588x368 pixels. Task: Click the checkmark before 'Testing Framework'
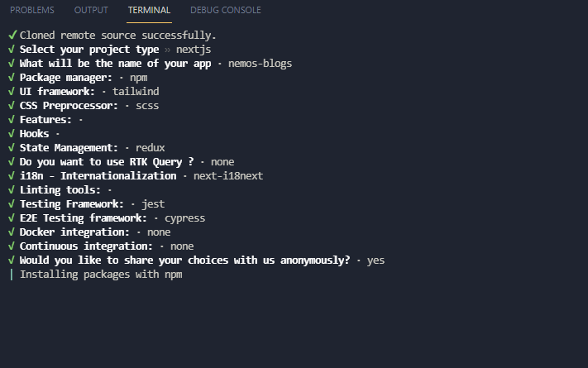pyautogui.click(x=12, y=204)
